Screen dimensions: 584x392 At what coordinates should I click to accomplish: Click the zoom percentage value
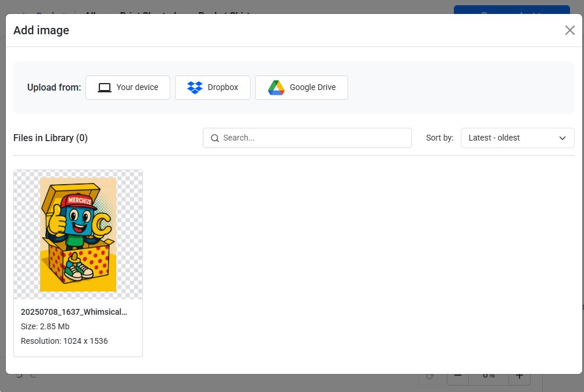coord(489,377)
